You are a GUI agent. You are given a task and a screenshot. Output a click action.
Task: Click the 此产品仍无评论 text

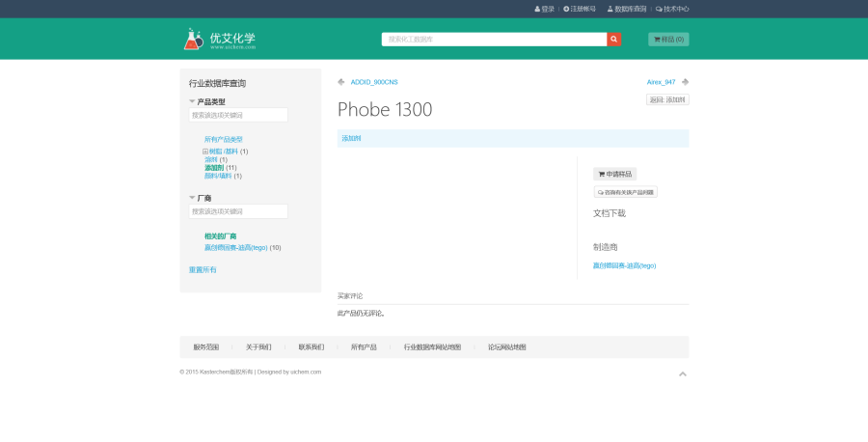click(362, 314)
